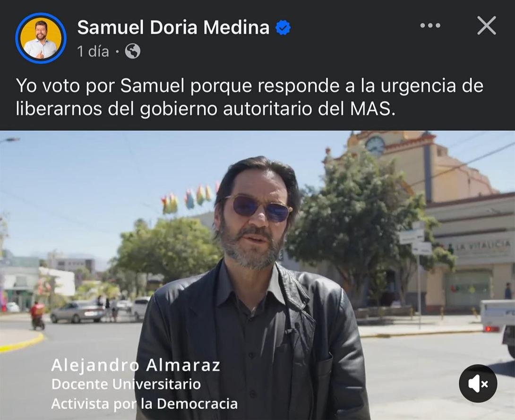Viewport: 515px width, 420px height.
Task: Close the post viewer with the X
Action: pos(487,26)
